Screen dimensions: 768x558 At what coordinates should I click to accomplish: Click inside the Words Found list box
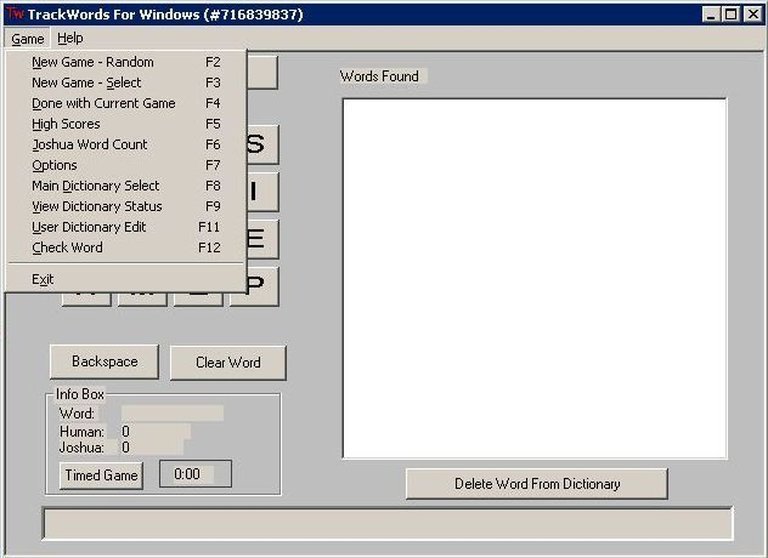click(535, 278)
